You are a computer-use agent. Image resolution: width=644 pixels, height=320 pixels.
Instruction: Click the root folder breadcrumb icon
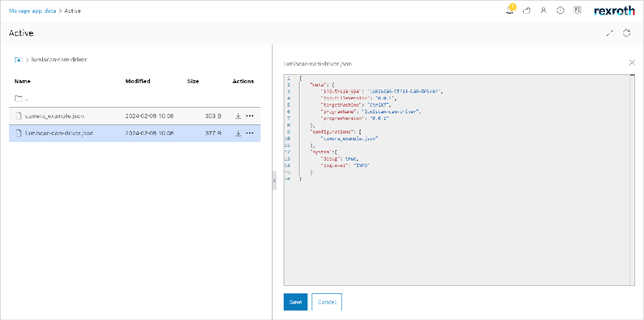point(18,59)
